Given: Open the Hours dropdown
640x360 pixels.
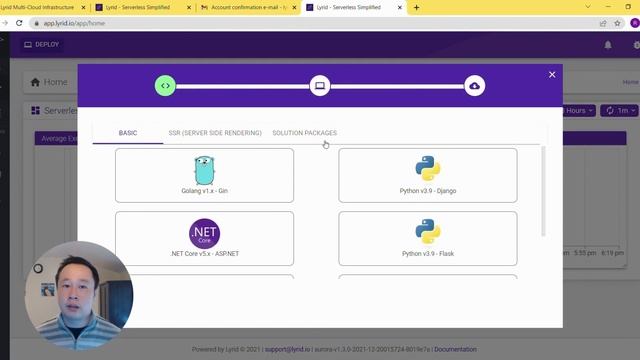Looking at the screenshot, I should click(579, 111).
